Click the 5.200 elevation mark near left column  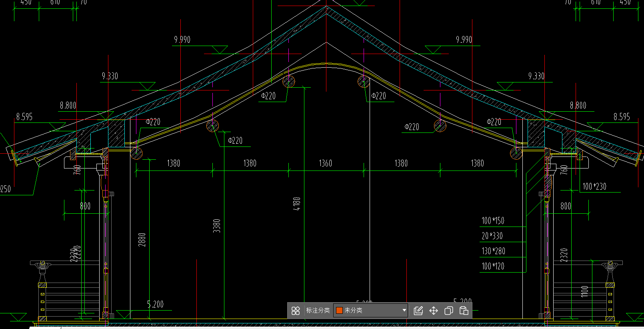click(155, 305)
